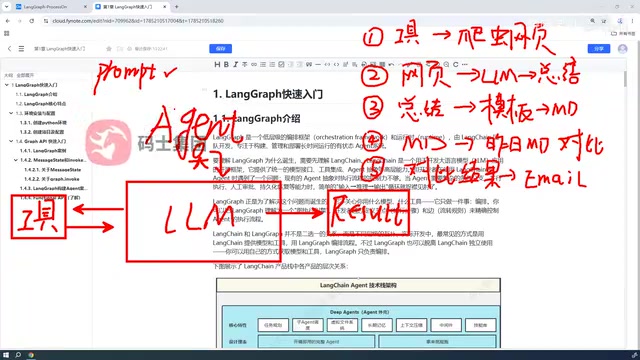Open the more options ellipsis in toolbar
The width and height of the screenshot is (640, 360).
click(x=464, y=64)
